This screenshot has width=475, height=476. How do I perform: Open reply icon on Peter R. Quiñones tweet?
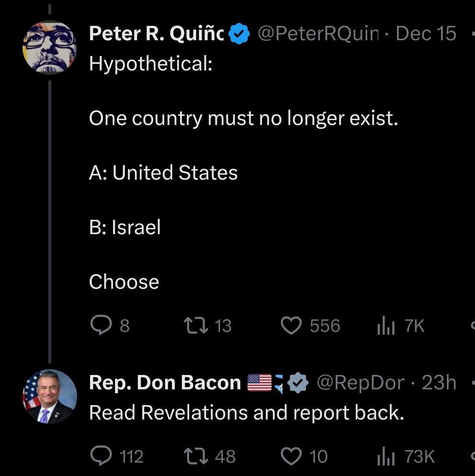(x=101, y=325)
